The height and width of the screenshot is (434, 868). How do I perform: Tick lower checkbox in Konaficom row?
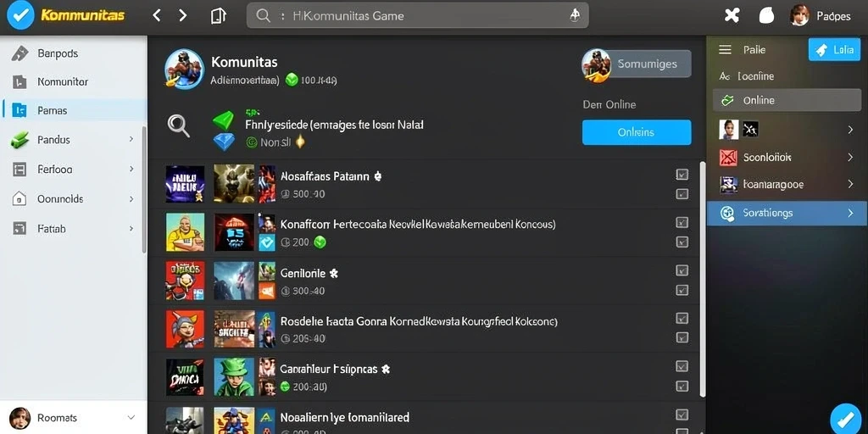click(682, 242)
